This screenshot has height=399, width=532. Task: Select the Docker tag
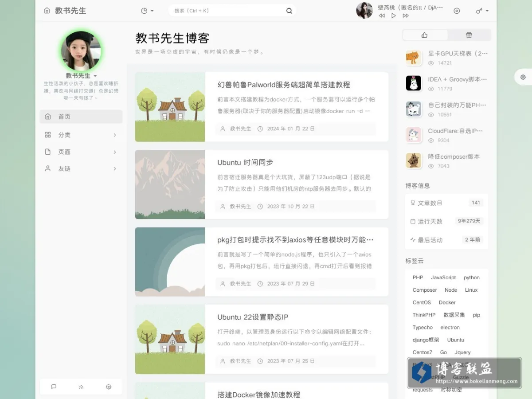click(447, 302)
